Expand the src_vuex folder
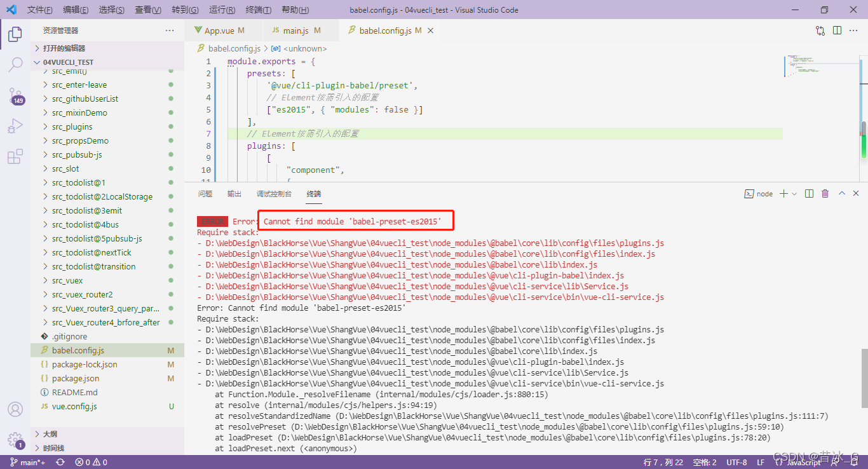Screen dimensions: 868x469 107,280
